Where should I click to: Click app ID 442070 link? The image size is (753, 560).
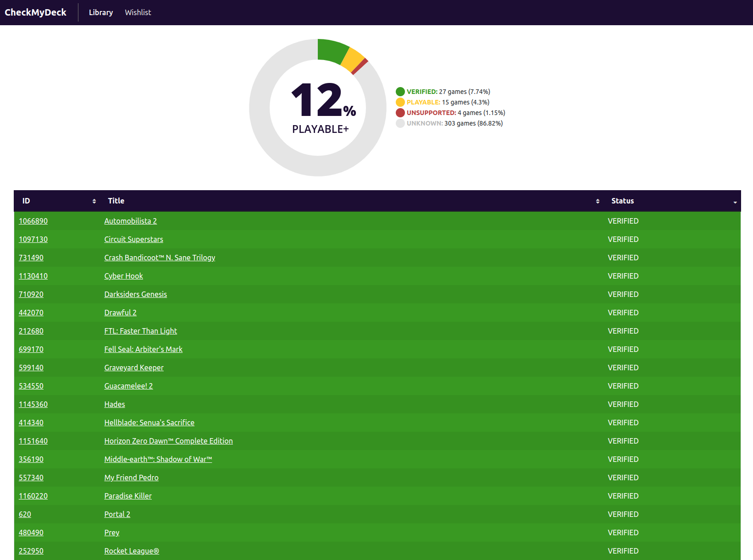[x=31, y=313]
